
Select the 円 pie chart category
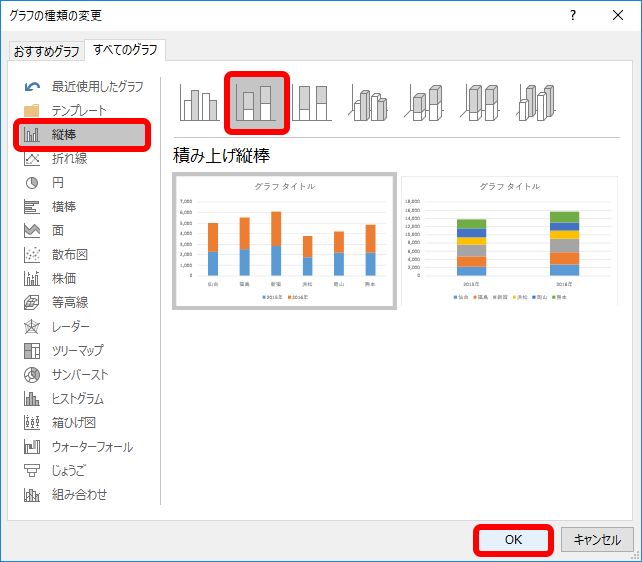[x=58, y=182]
